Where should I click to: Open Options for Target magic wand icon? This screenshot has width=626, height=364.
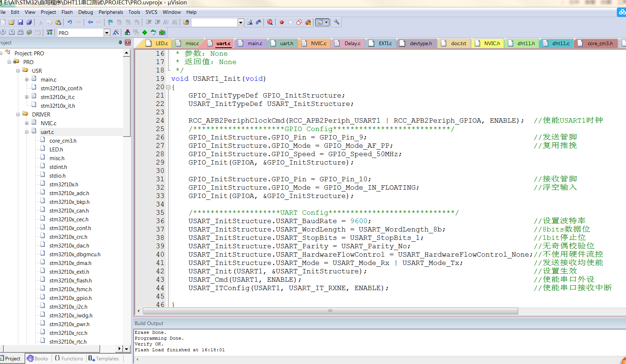(116, 32)
